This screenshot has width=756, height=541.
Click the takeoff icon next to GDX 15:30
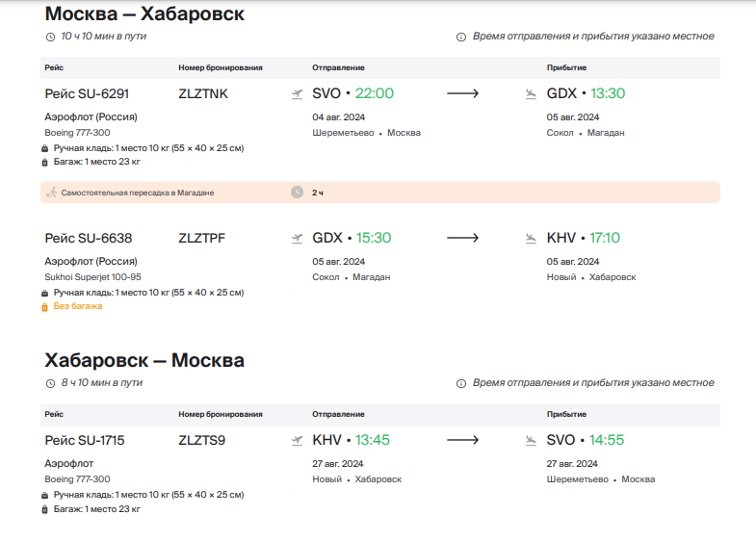coord(297,239)
